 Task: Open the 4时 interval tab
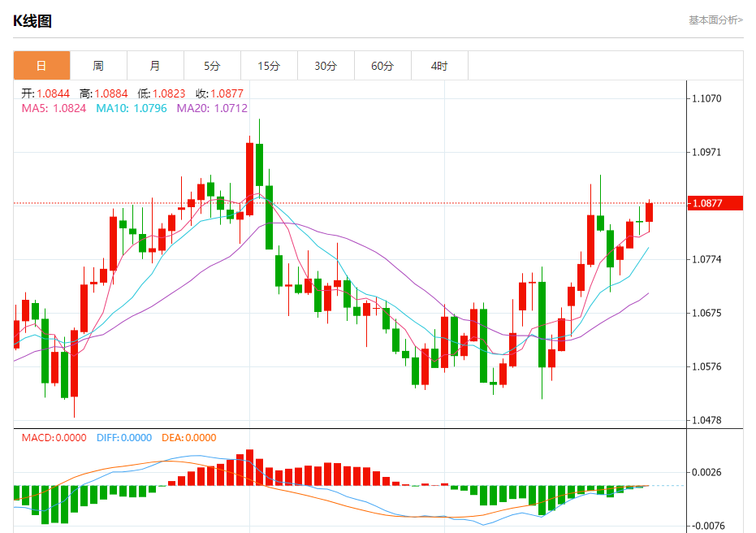(440, 66)
